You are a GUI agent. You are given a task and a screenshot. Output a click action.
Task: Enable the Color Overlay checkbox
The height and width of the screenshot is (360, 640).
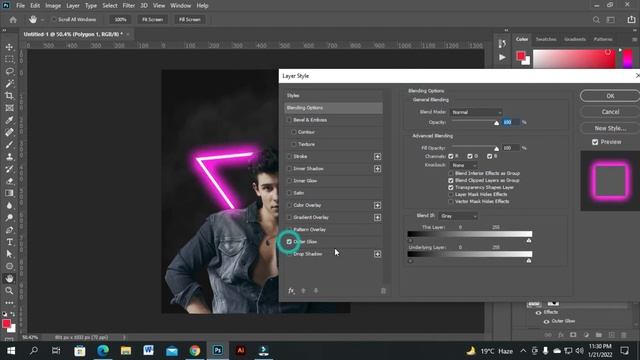click(x=289, y=205)
